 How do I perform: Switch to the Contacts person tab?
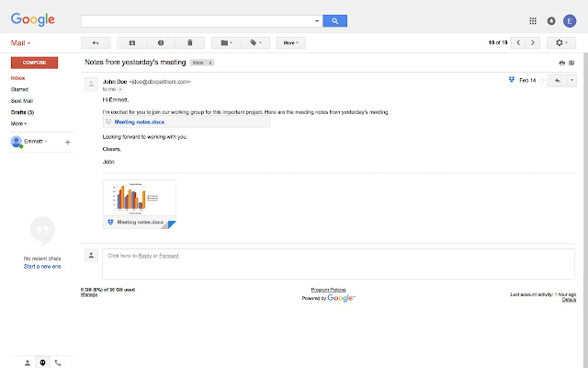click(x=28, y=362)
